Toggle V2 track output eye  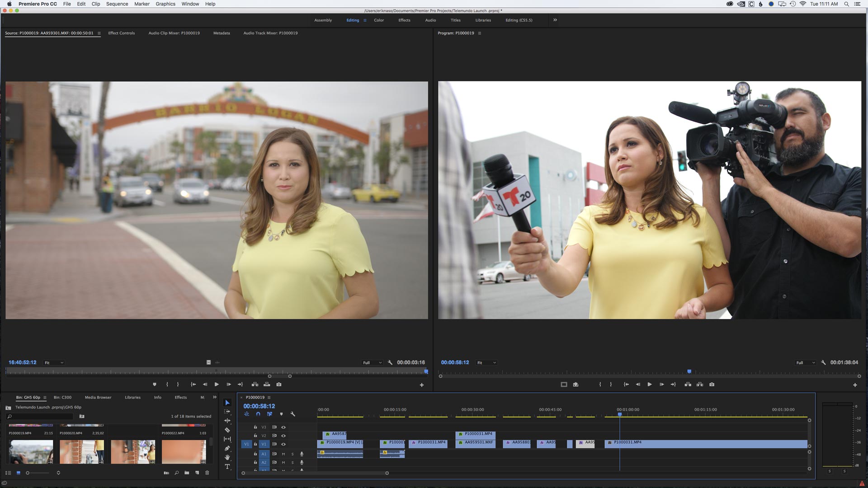[283, 436]
